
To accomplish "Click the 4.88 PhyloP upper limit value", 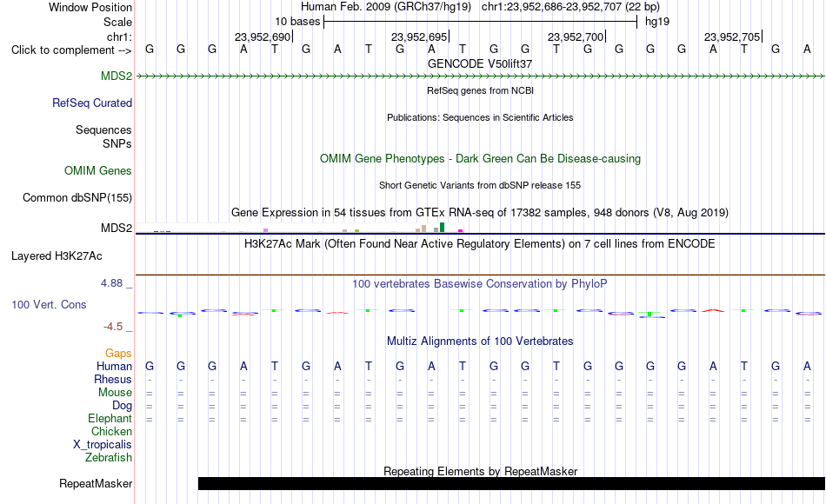I will 111,283.
